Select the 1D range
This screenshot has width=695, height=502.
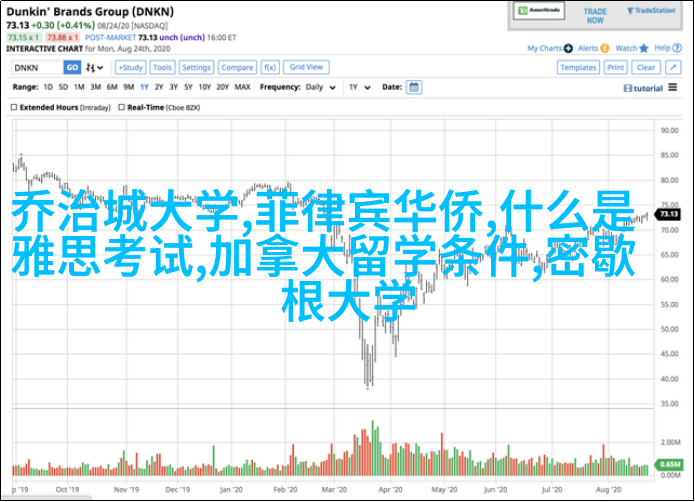pos(48,87)
